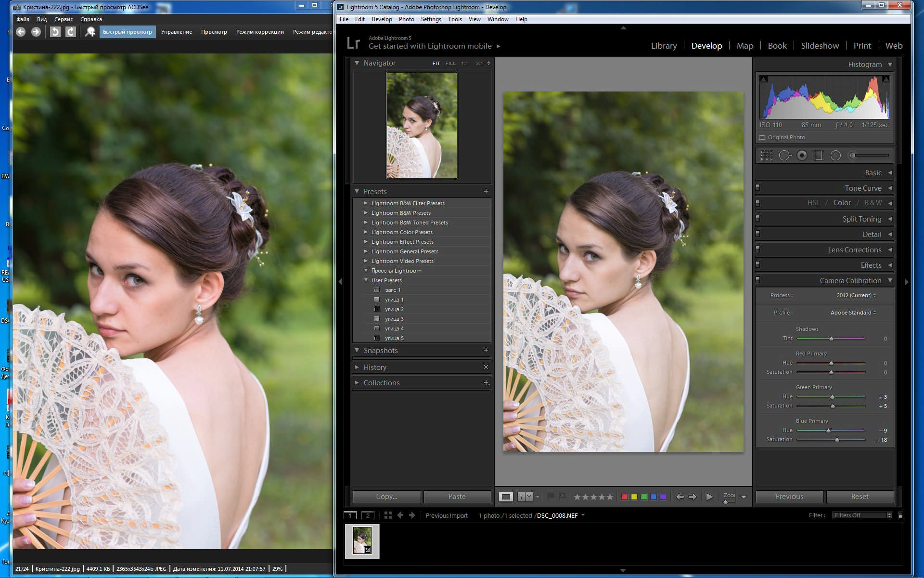Adjust the Blue Primary Saturation slider
The width and height of the screenshot is (924, 578).
tap(837, 440)
